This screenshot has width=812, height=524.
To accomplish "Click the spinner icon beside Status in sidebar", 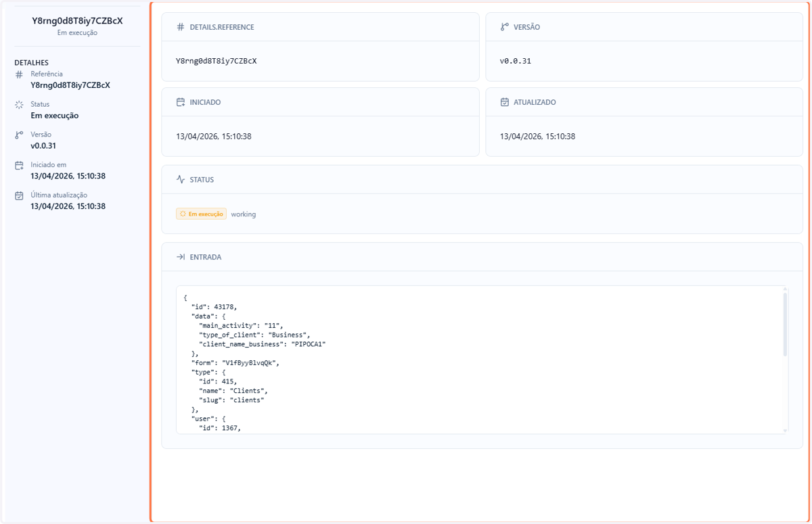I will [x=19, y=105].
